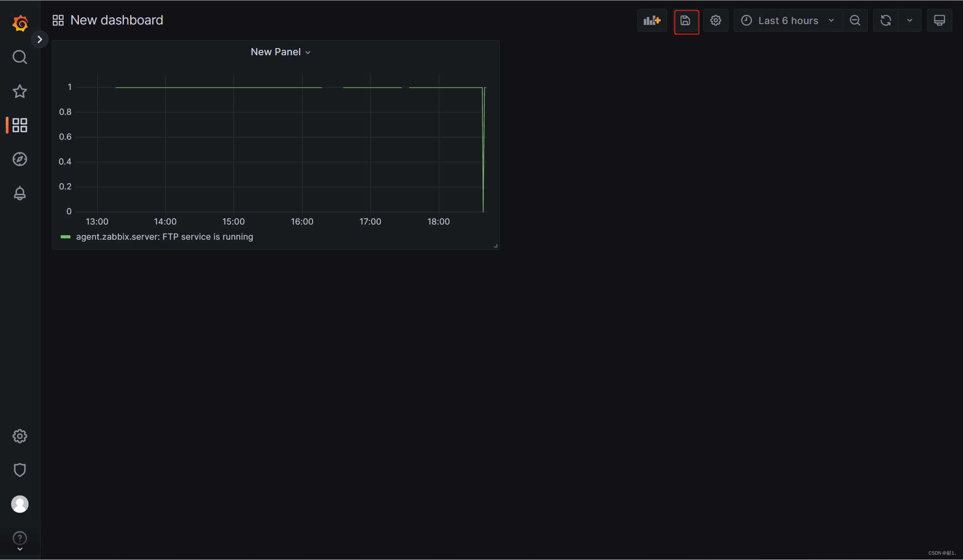The width and height of the screenshot is (963, 560).
Task: Open the search dashboards icon
Action: [x=20, y=57]
